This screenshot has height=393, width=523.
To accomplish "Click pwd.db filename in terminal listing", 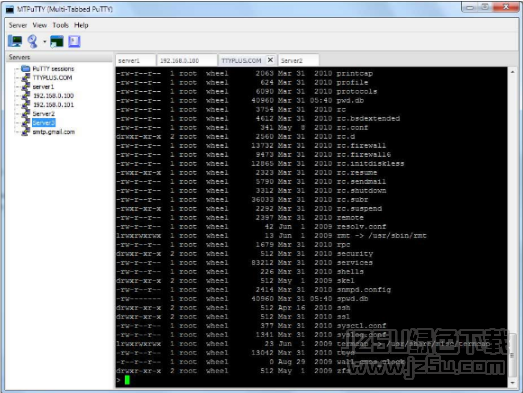I will pos(350,100).
